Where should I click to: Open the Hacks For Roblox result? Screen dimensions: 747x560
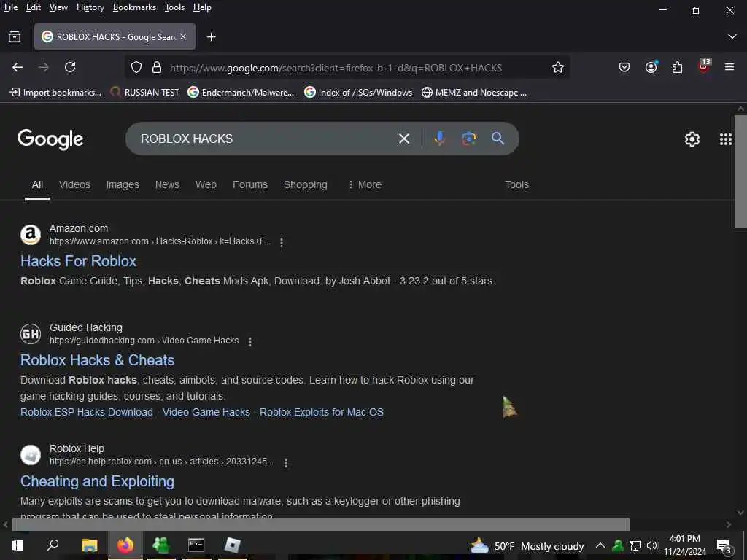pyautogui.click(x=78, y=261)
